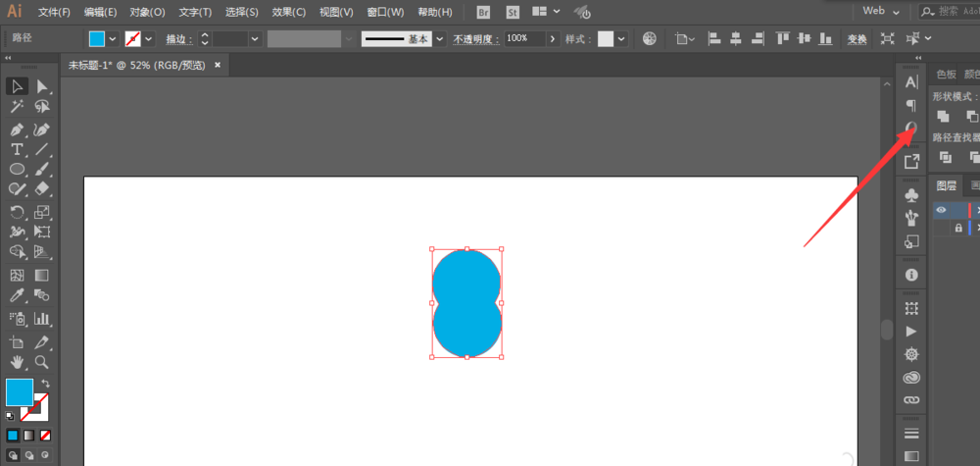Click vertical align center icon
The image size is (980, 466).
click(805, 39)
